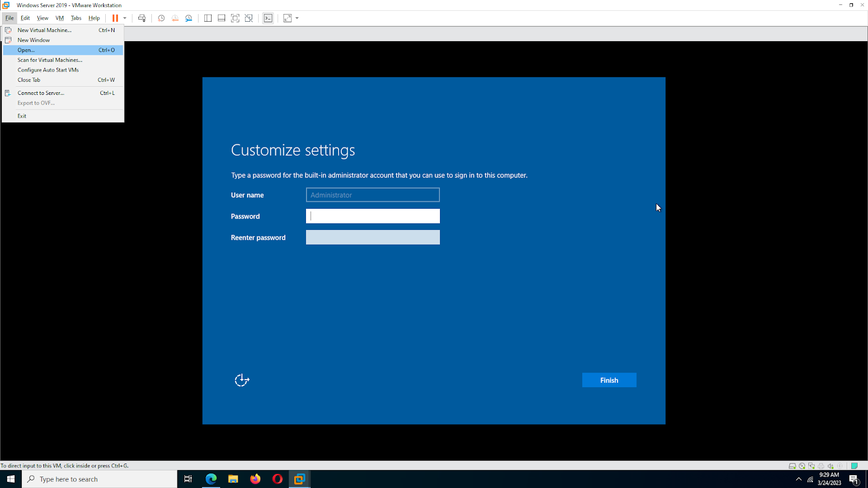Choose New Virtual Machine... from File menu
868x488 pixels.
63,30
